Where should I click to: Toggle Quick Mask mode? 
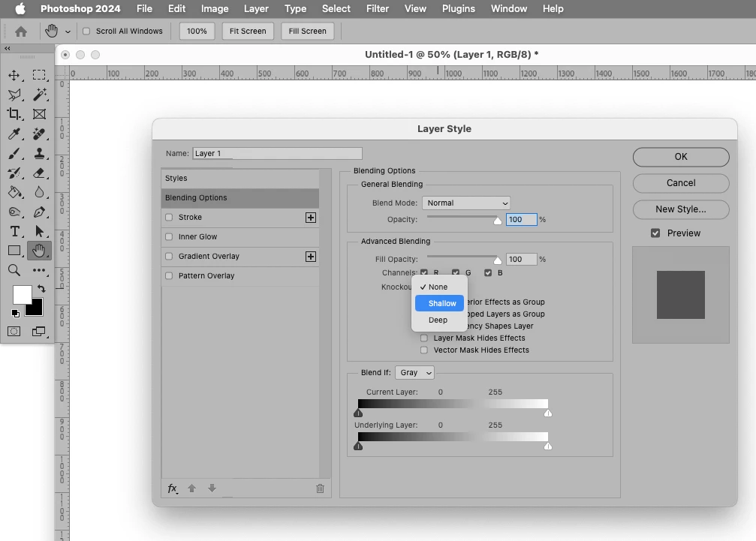[x=14, y=332]
